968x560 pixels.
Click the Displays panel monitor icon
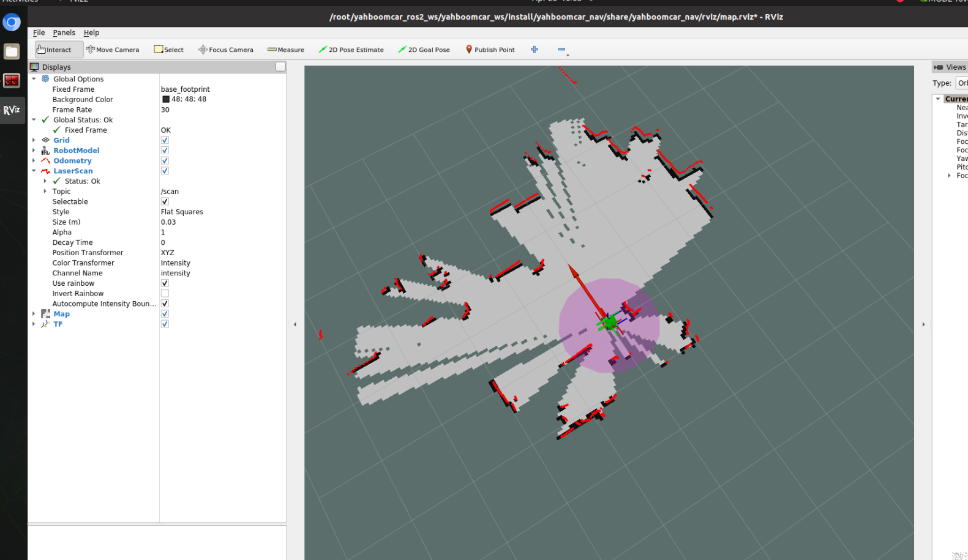[34, 67]
